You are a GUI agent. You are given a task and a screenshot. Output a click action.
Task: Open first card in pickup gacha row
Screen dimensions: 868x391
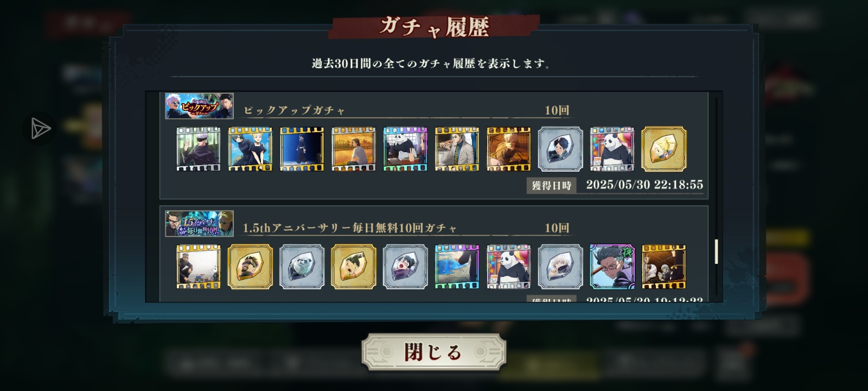pyautogui.click(x=199, y=149)
